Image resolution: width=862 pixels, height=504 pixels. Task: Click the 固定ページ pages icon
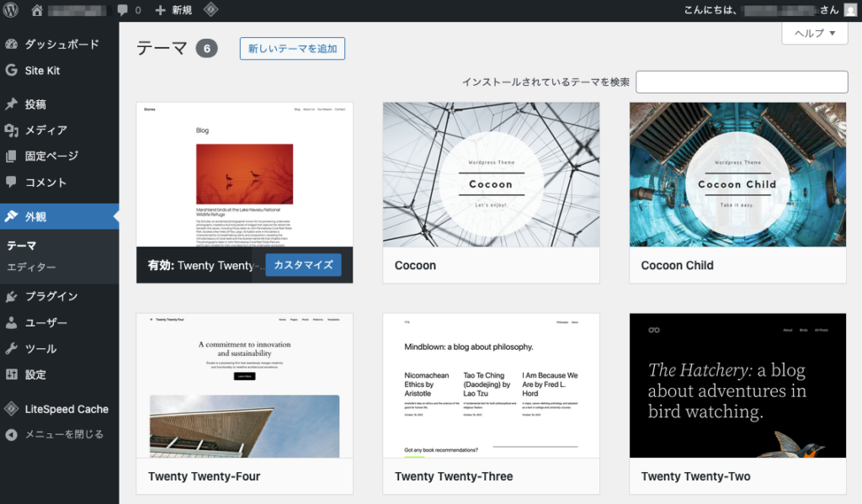[x=12, y=157]
